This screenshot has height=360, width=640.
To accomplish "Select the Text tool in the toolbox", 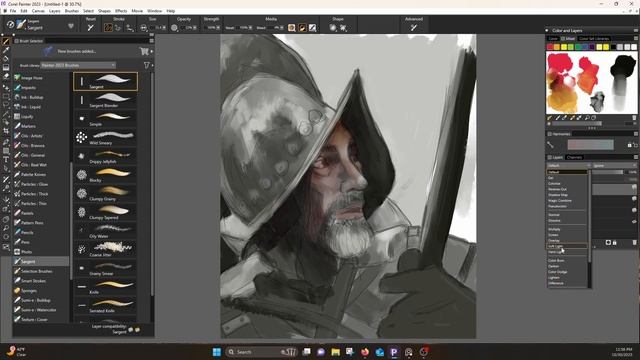I will pos(6,160).
